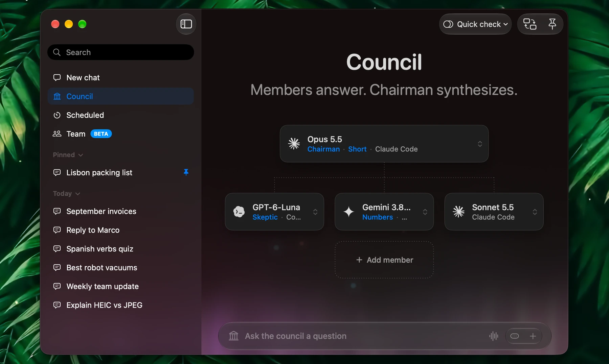Image resolution: width=609 pixels, height=364 pixels.
Task: Expand the Opus 5.5 chairman selector arrows
Action: 480,144
